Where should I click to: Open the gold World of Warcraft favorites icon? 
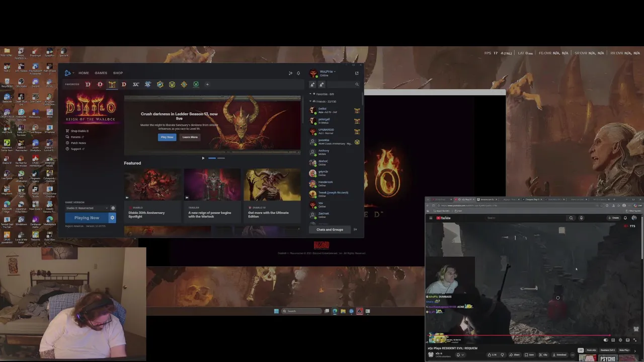click(172, 84)
